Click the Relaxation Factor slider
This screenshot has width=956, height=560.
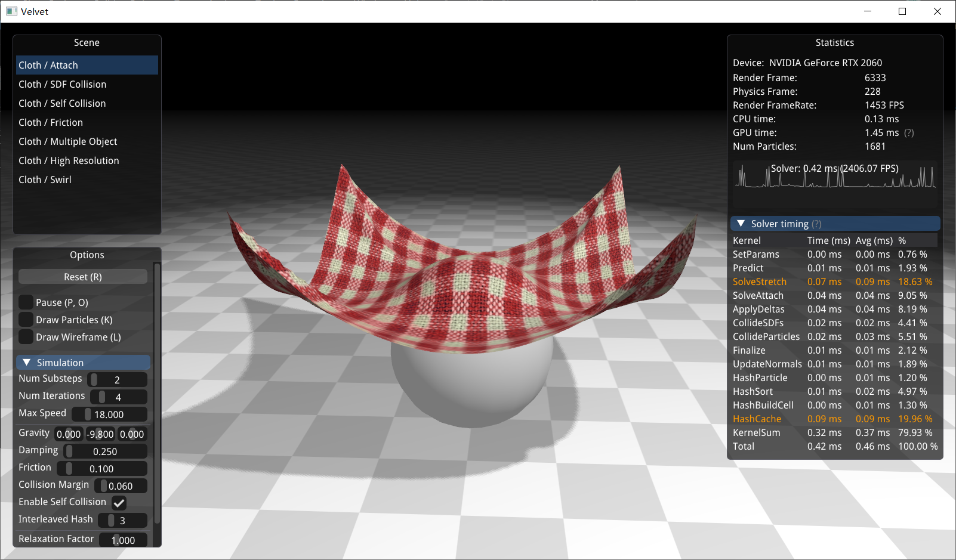pyautogui.click(x=123, y=540)
